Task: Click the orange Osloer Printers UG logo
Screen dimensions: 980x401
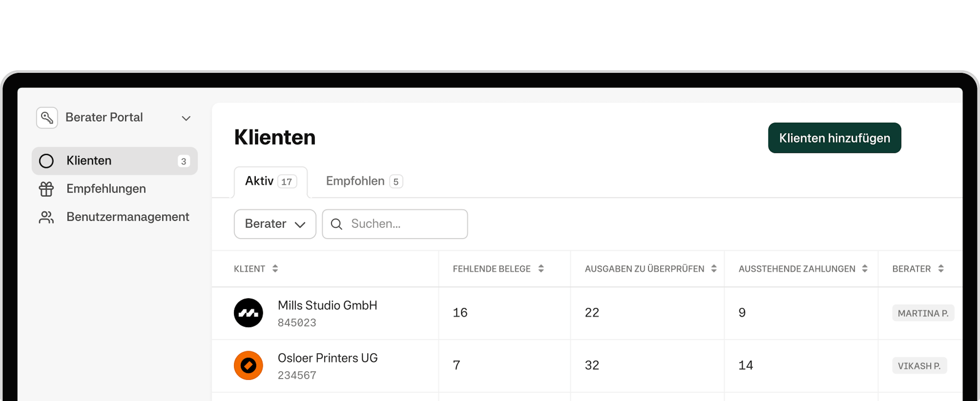Action: [x=248, y=365]
